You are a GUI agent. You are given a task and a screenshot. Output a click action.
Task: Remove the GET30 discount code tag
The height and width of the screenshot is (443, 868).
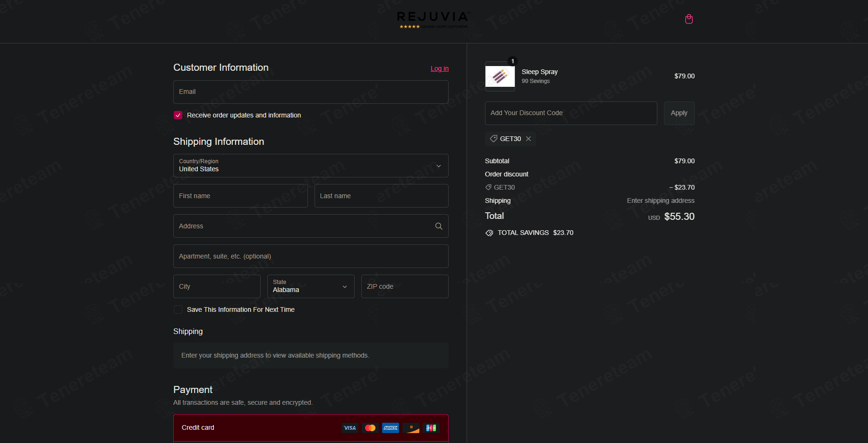(x=528, y=139)
